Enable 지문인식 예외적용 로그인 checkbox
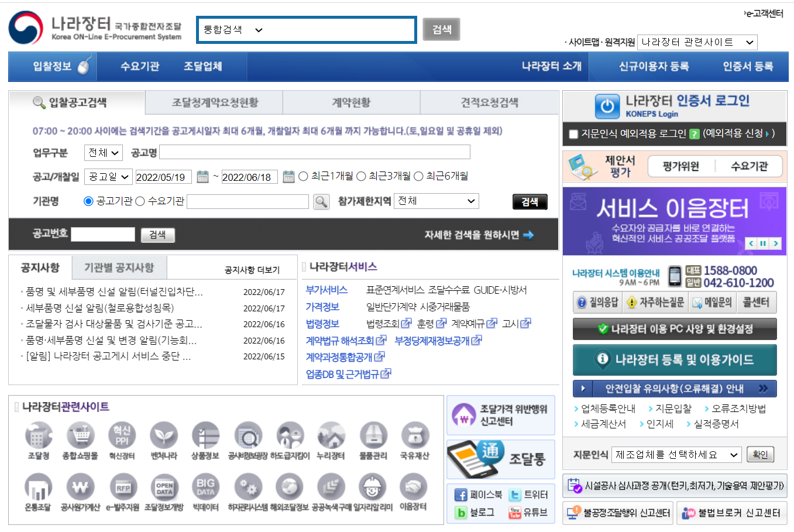 (573, 134)
